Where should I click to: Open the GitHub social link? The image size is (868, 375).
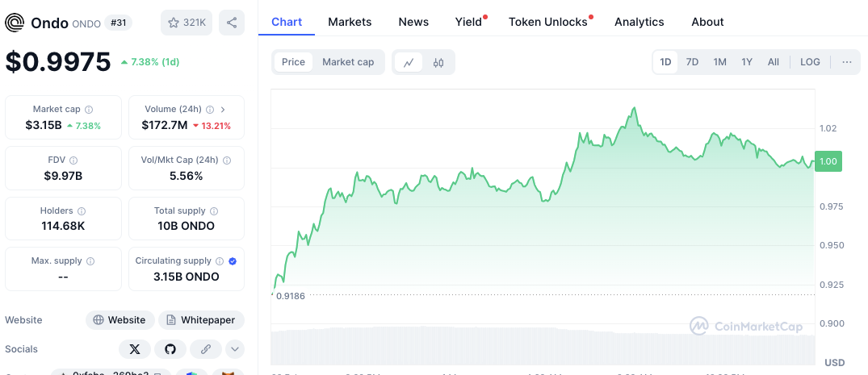coord(170,349)
